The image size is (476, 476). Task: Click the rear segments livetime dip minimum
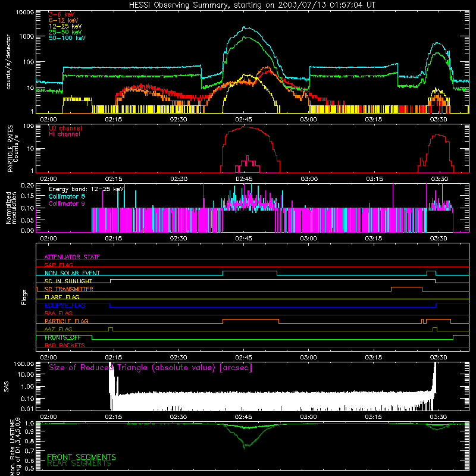245,447
